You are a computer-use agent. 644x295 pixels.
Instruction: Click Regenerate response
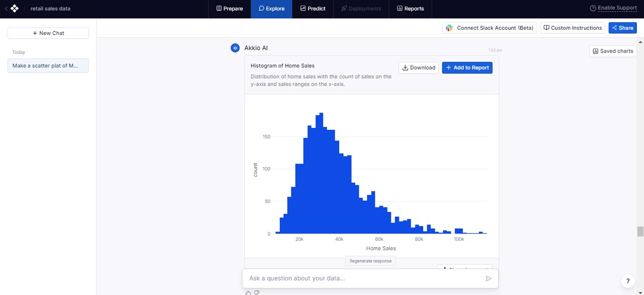pyautogui.click(x=370, y=261)
